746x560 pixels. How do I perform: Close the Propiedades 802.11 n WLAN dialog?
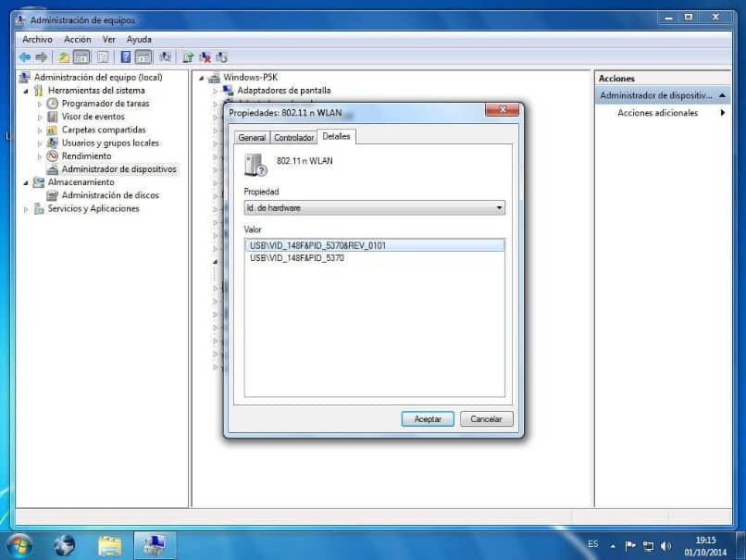coord(503,109)
